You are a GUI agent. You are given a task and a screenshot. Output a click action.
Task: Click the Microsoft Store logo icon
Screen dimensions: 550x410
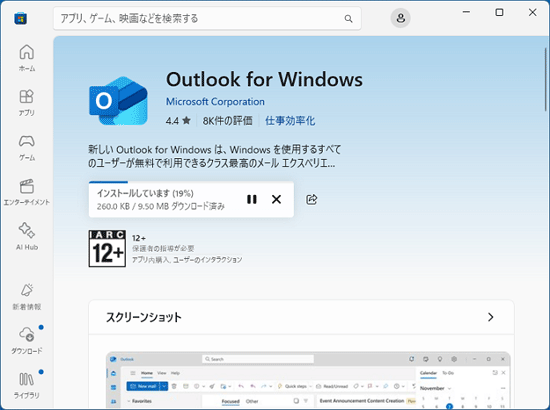pos(20,18)
